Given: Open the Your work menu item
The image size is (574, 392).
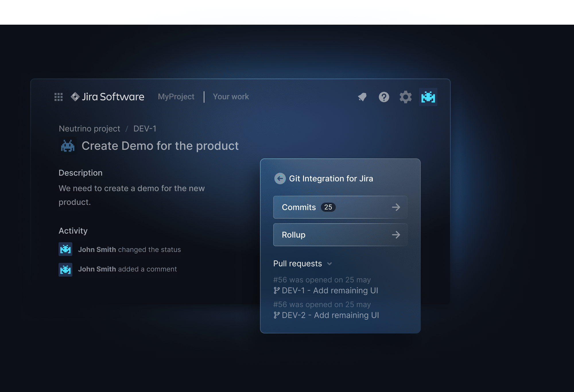Looking at the screenshot, I should (x=231, y=97).
